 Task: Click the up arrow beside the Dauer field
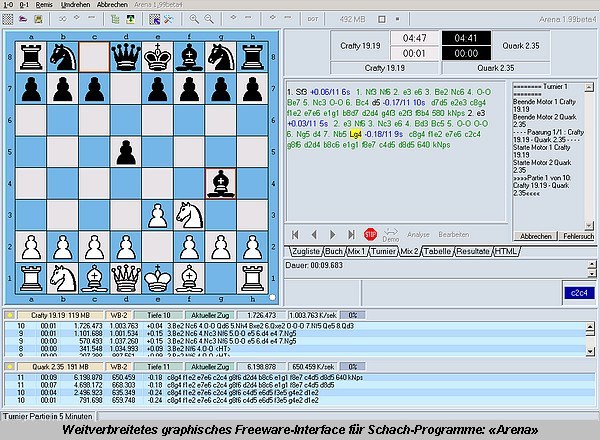[592, 264]
